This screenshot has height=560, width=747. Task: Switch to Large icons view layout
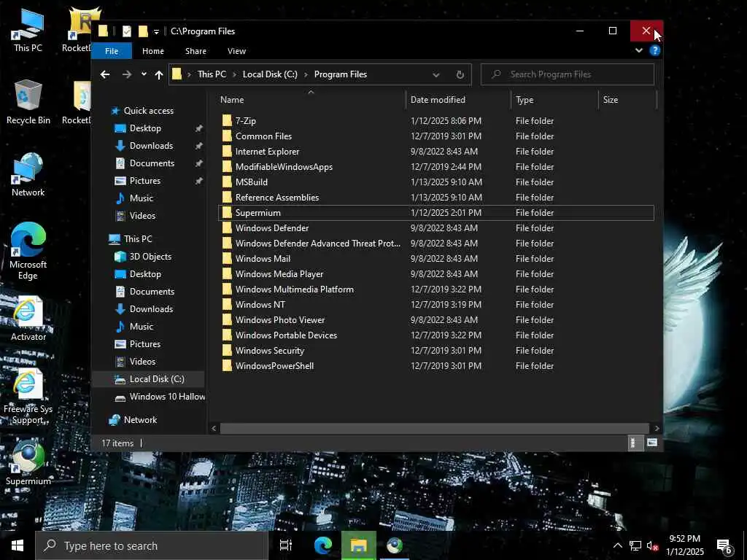coord(651,443)
